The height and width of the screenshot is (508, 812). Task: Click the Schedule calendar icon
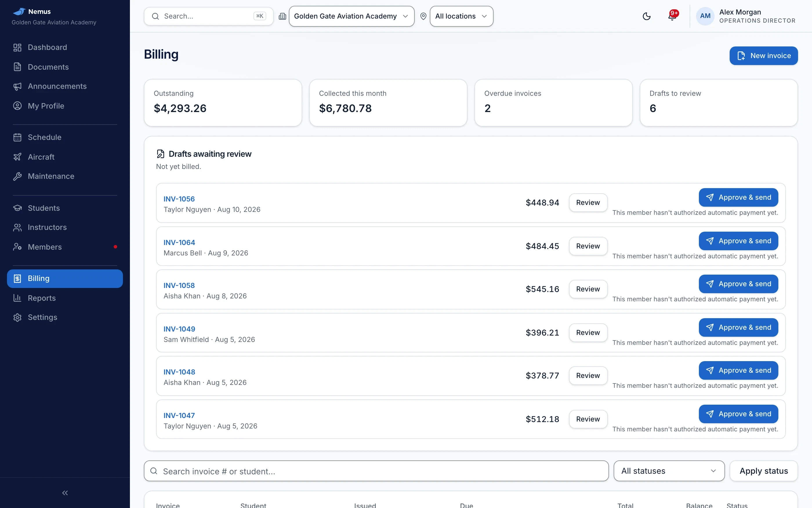pos(17,137)
